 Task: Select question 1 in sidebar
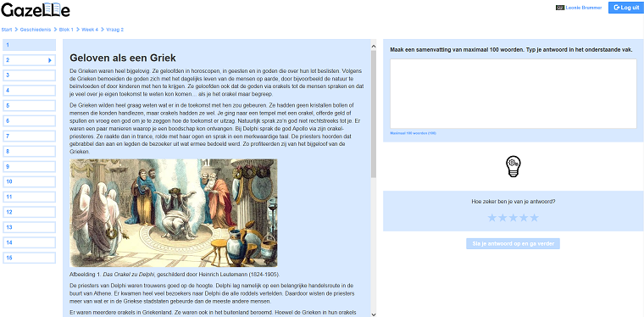click(x=29, y=45)
